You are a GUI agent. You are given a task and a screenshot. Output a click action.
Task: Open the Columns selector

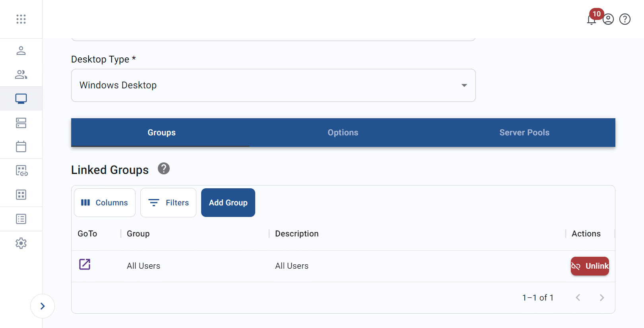tap(105, 203)
